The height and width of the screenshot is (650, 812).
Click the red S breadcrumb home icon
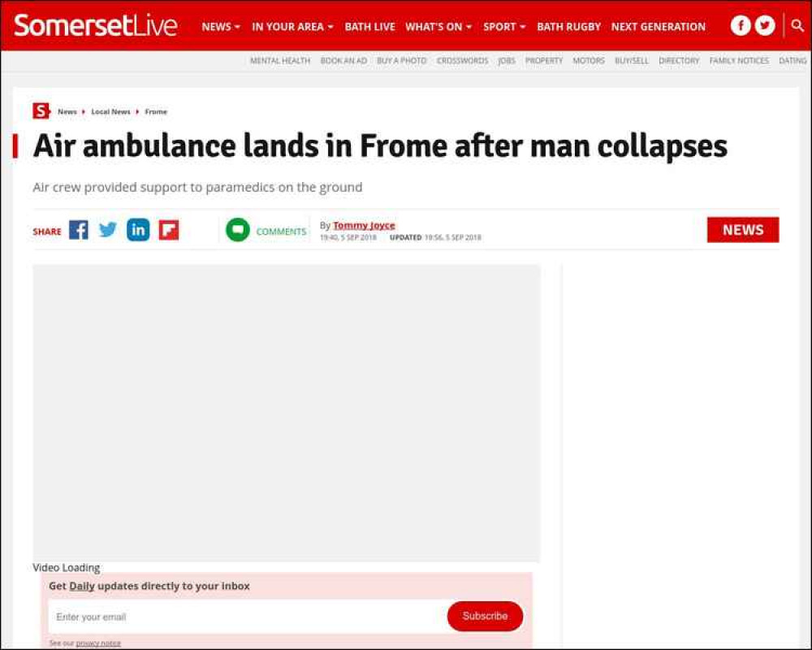coord(41,111)
